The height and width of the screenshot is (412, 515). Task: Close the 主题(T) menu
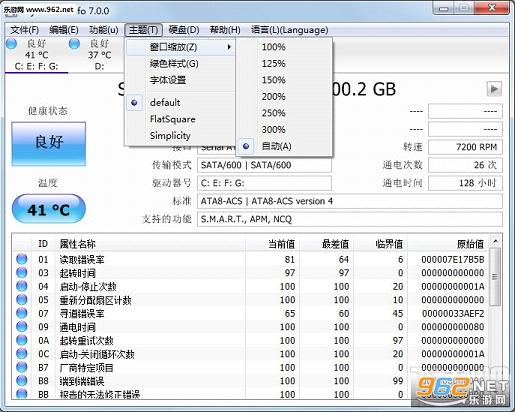[144, 30]
